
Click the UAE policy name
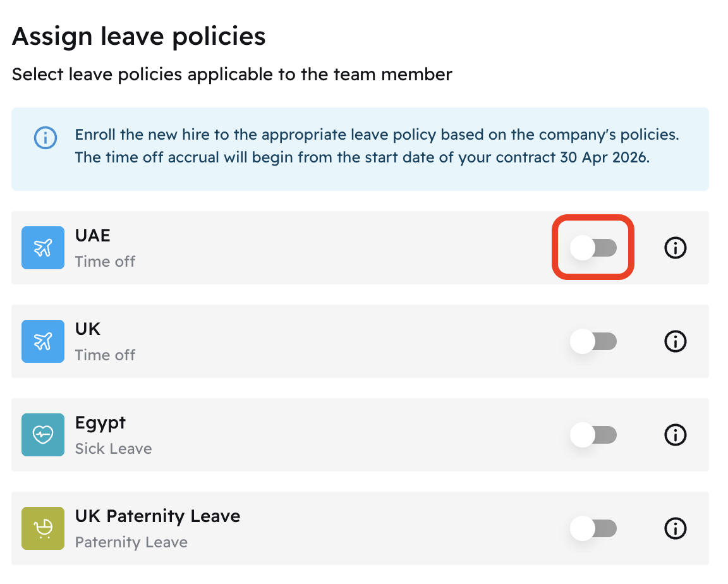(93, 236)
